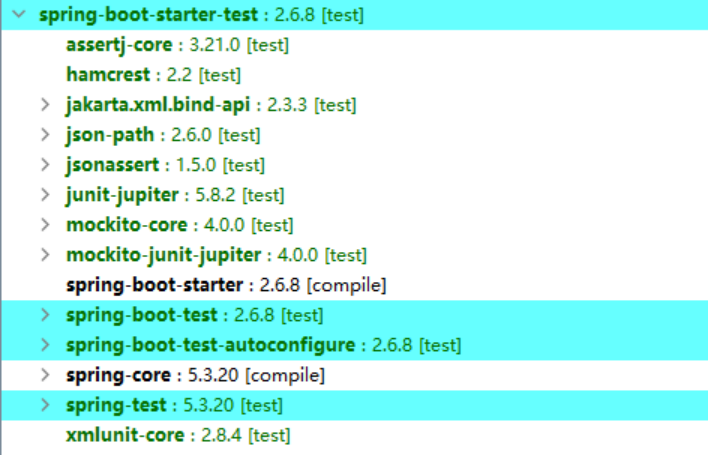Select spring-test : 5.3.20 row
Screen dimensions: 708x455
pyautogui.click(x=355, y=405)
